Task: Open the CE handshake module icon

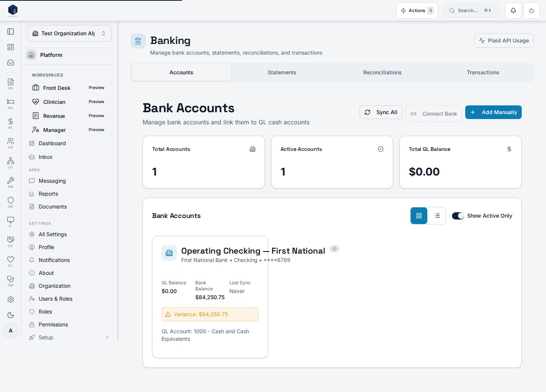Action: pos(11,241)
